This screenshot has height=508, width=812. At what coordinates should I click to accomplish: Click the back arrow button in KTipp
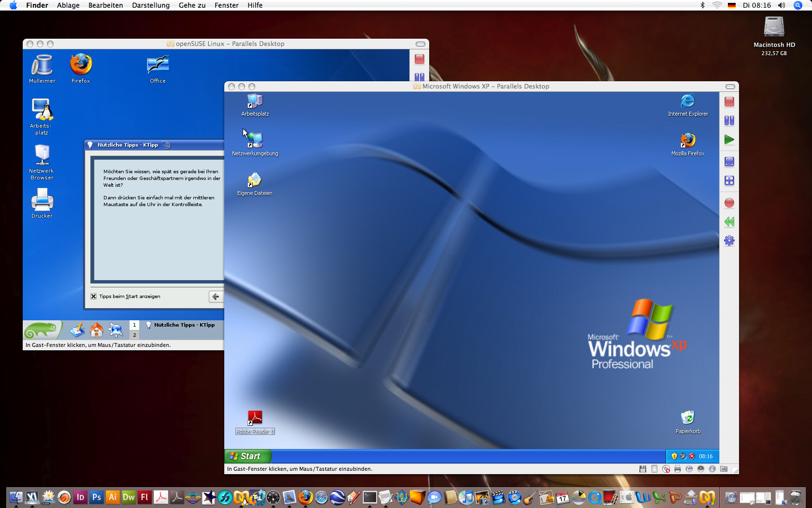coord(216,297)
